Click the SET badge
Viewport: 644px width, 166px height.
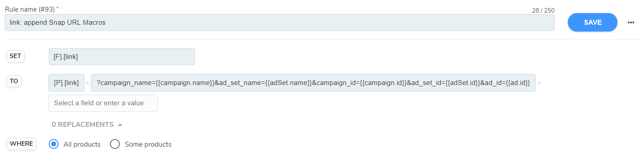15,56
